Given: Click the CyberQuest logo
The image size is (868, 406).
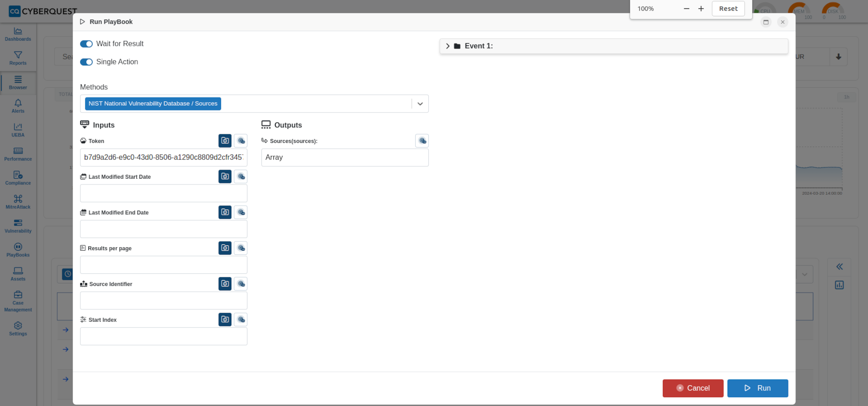Looking at the screenshot, I should click(43, 11).
